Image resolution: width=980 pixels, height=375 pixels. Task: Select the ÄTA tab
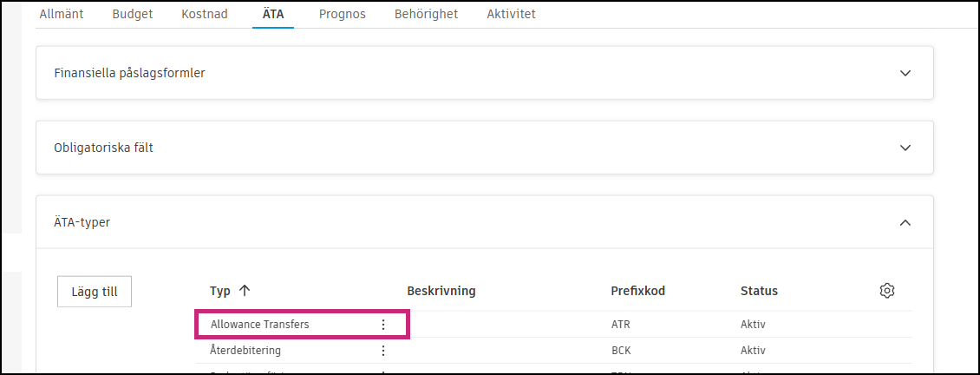(x=273, y=14)
